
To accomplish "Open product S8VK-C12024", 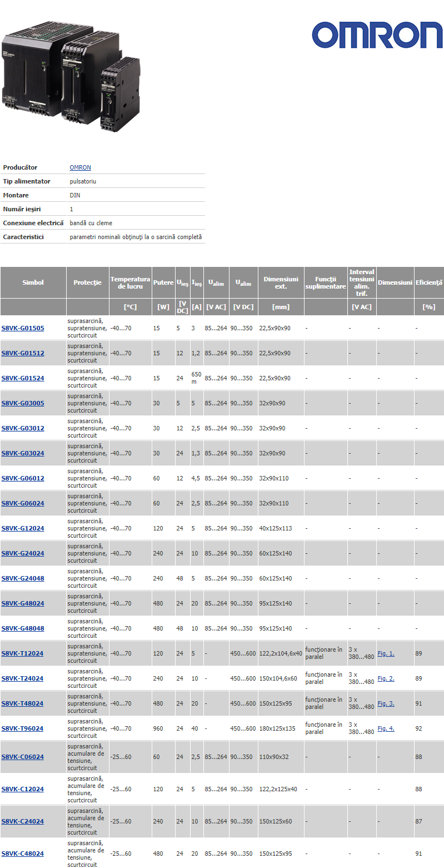I will pyautogui.click(x=22, y=789).
